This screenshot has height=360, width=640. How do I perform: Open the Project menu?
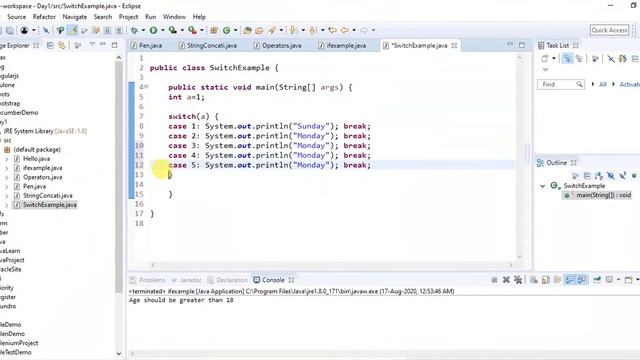coord(128,17)
